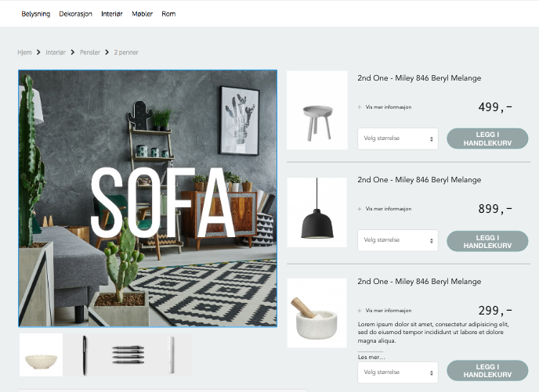Click the marble mortar and pestle image
Image resolution: width=539 pixels, height=392 pixels.
(317, 314)
